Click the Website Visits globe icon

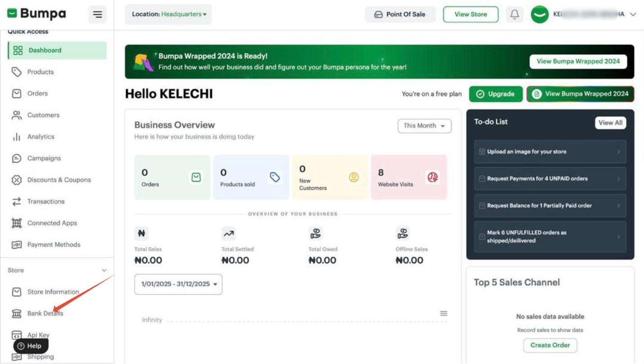(432, 177)
